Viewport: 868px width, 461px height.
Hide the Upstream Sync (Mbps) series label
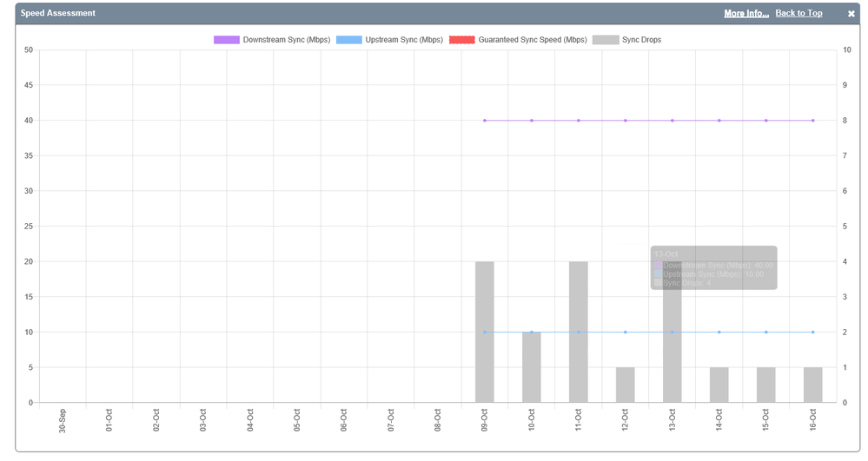point(404,40)
